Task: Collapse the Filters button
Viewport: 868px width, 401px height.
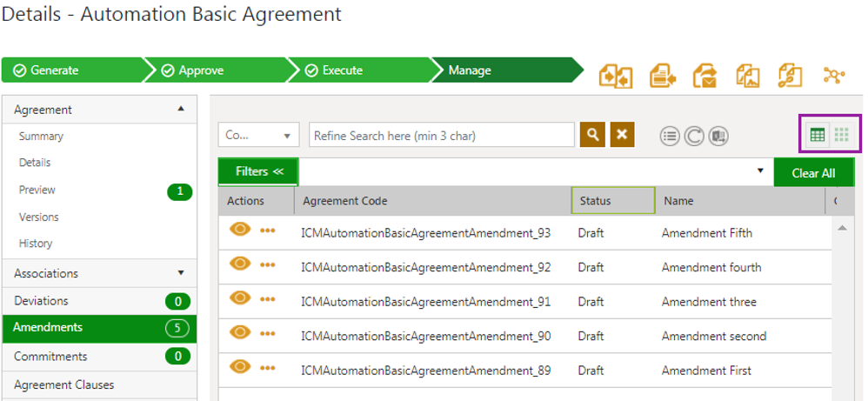Action: click(259, 171)
